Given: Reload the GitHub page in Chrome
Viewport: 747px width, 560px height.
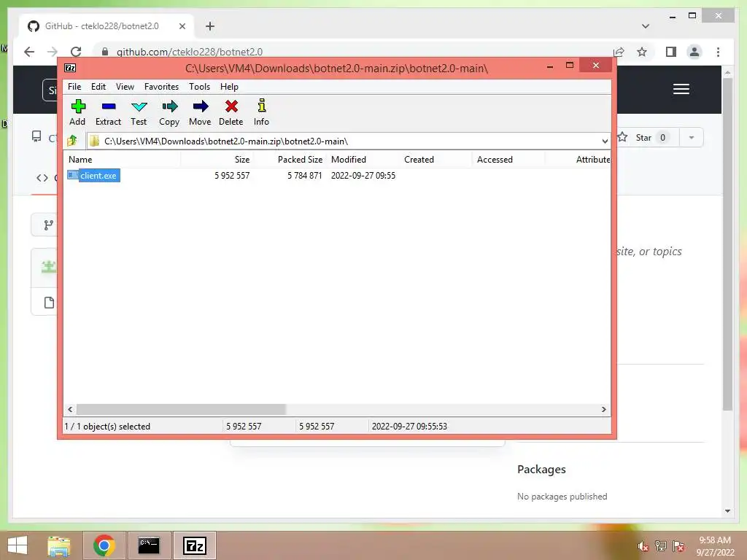Looking at the screenshot, I should pyautogui.click(x=76, y=52).
